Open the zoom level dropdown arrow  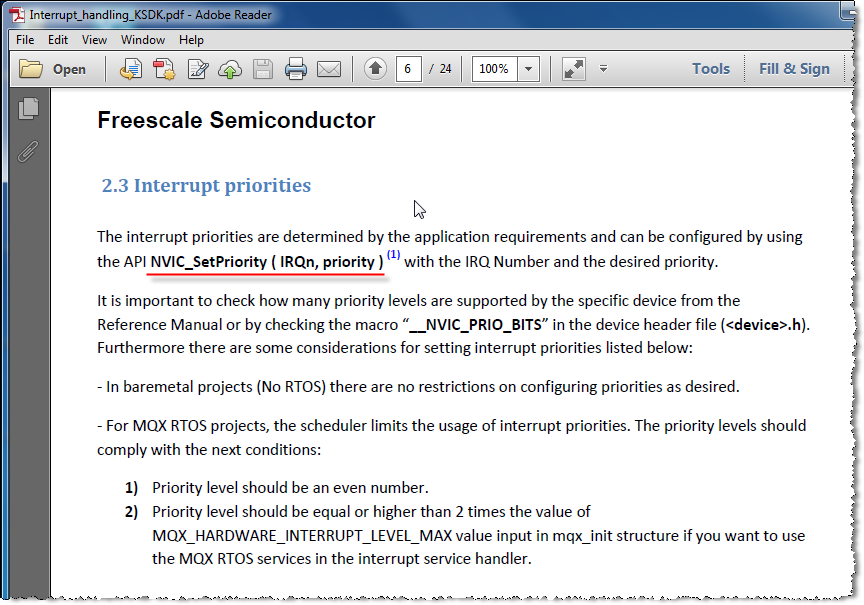(x=529, y=69)
